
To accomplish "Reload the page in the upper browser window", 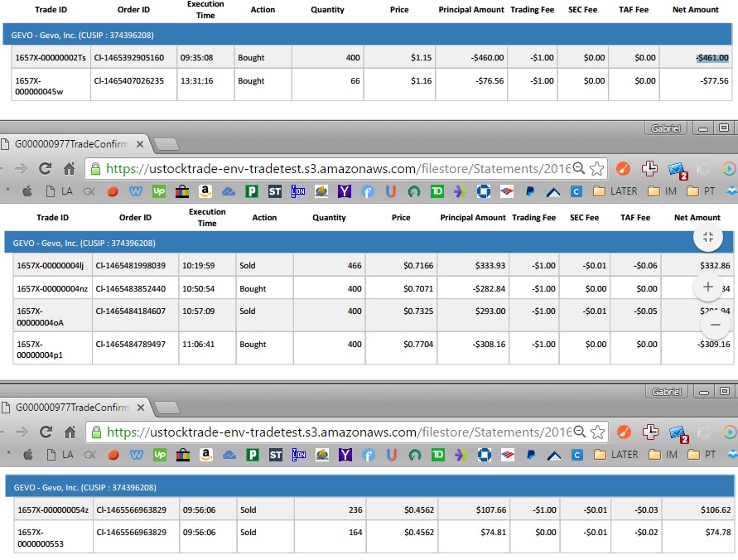I will click(46, 168).
